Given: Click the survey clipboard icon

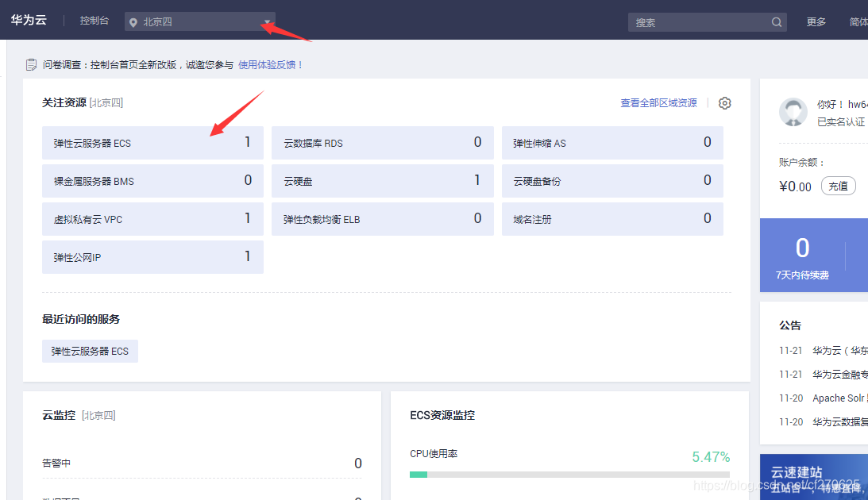Looking at the screenshot, I should 31,65.
